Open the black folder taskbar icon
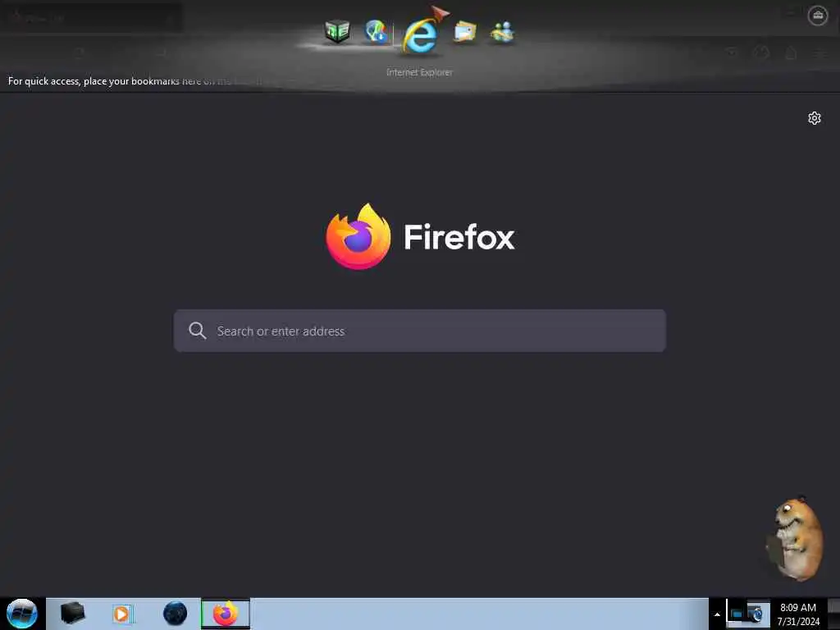 pos(72,614)
